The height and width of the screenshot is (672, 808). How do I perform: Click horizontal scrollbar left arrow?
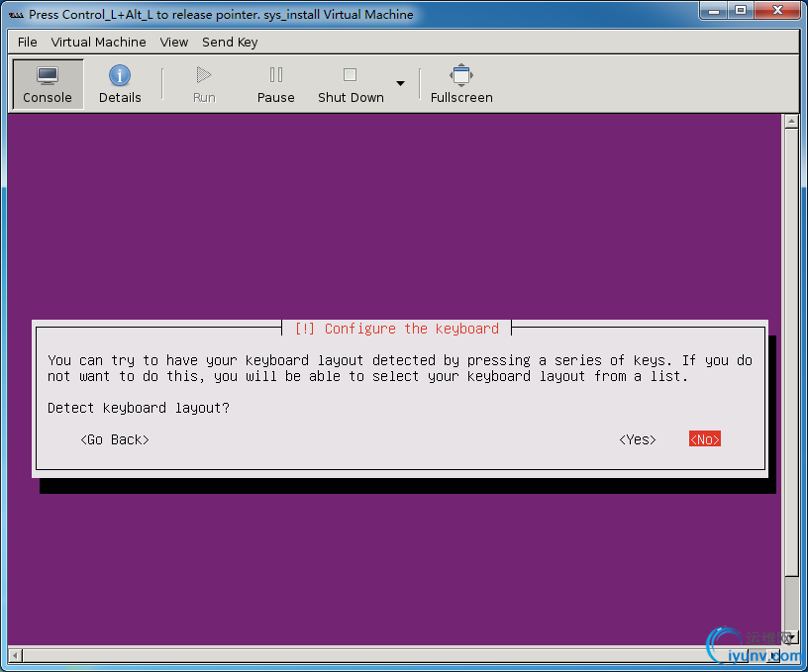[x=15, y=655]
